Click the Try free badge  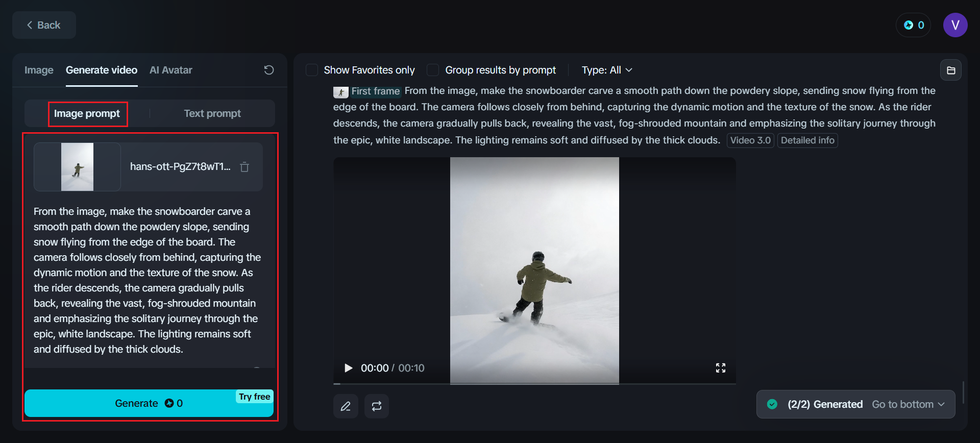coord(254,397)
